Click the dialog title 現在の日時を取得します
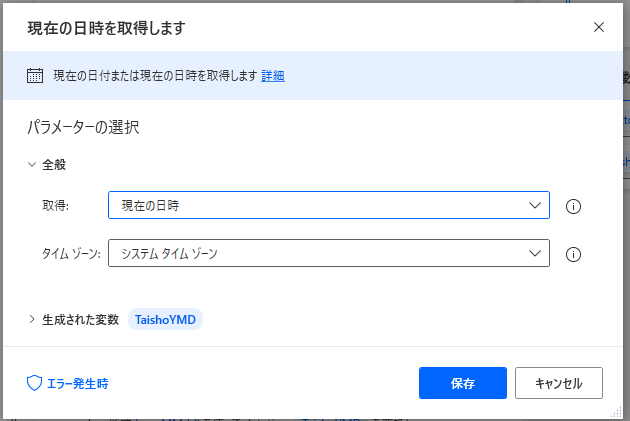630x421 pixels. coord(105,27)
